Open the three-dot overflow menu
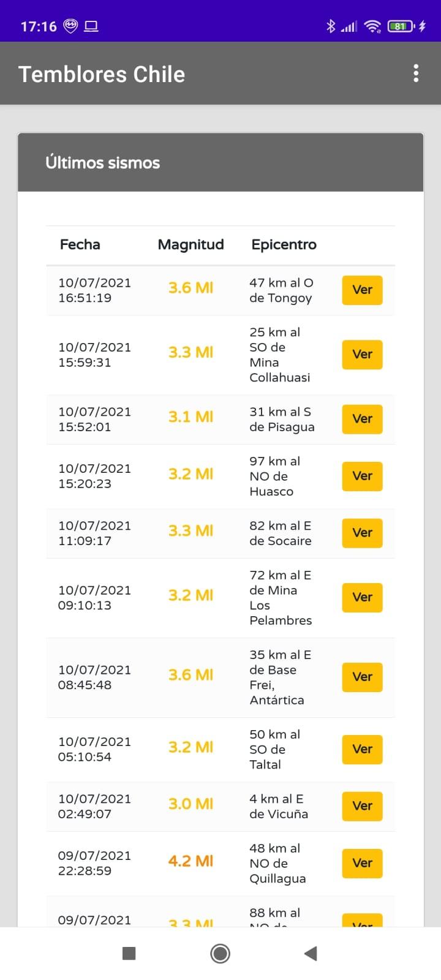441x980 pixels. 416,73
